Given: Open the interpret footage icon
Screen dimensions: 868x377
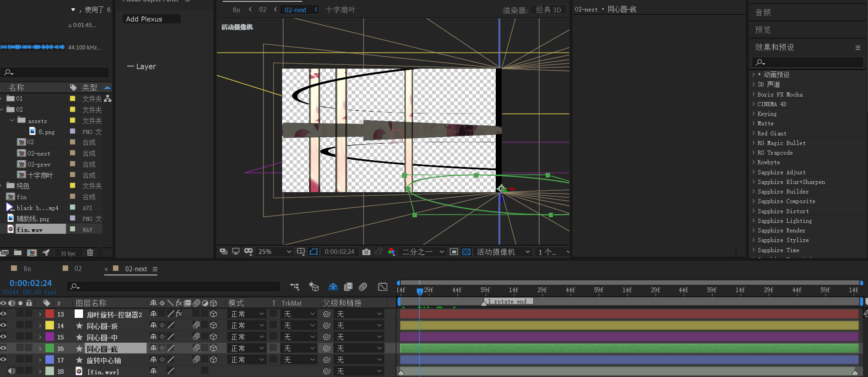Looking at the screenshot, I should tap(5, 253).
